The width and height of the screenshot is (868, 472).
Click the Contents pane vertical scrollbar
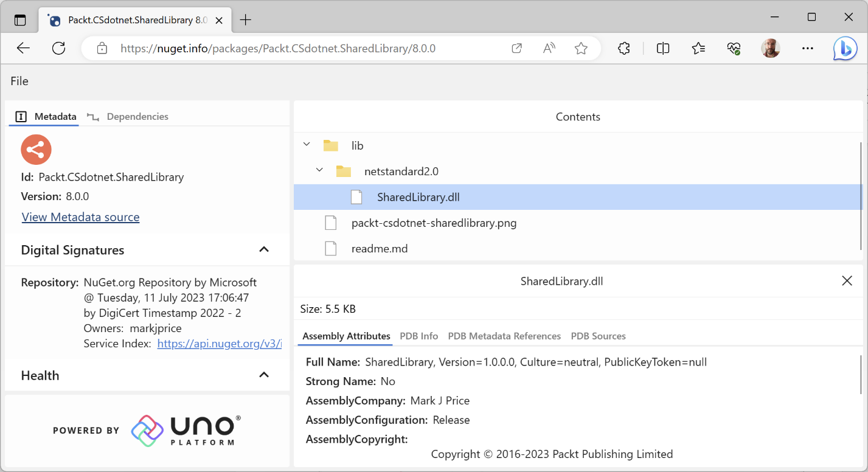pyautogui.click(x=861, y=195)
